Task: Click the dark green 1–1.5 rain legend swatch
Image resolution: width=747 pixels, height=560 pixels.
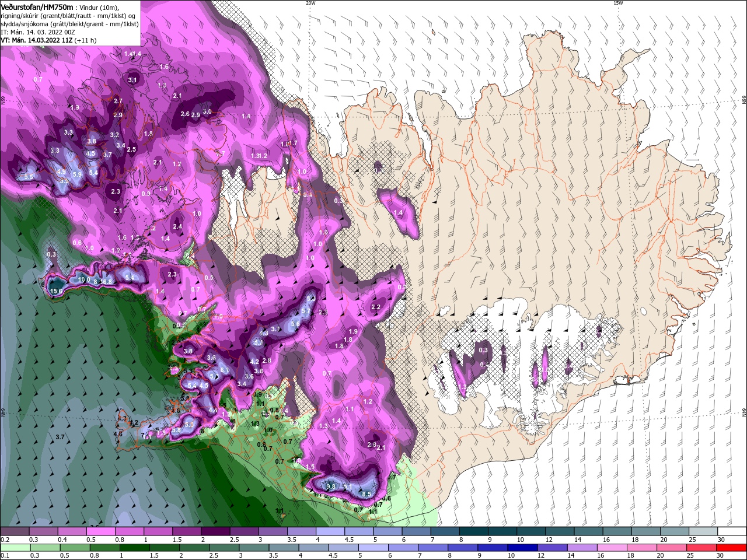Action: tap(135, 548)
